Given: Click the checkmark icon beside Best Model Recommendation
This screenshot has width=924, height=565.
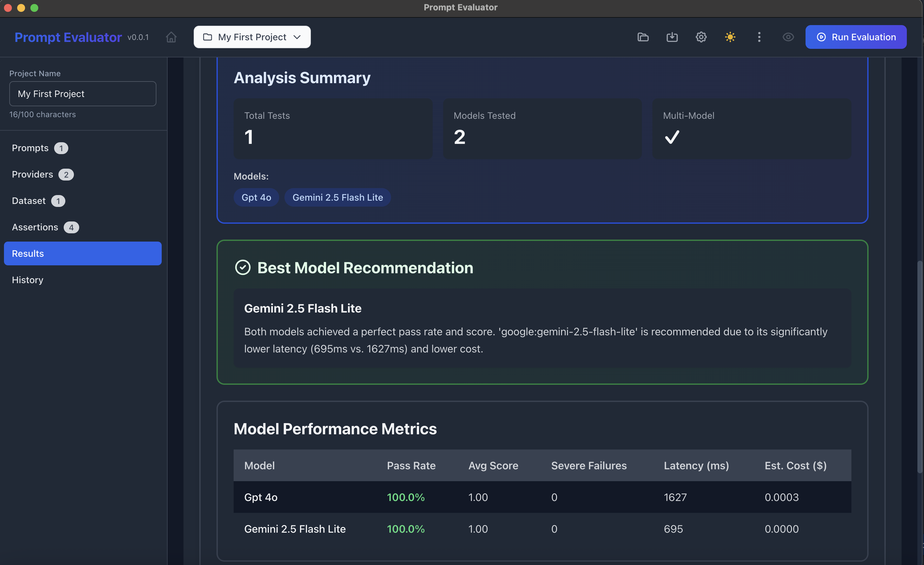Looking at the screenshot, I should [x=243, y=267].
